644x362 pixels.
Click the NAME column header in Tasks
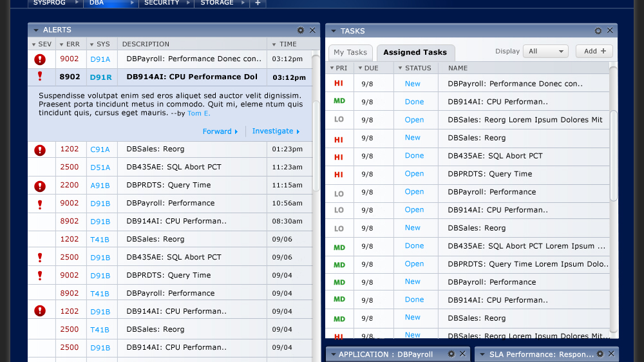click(457, 68)
